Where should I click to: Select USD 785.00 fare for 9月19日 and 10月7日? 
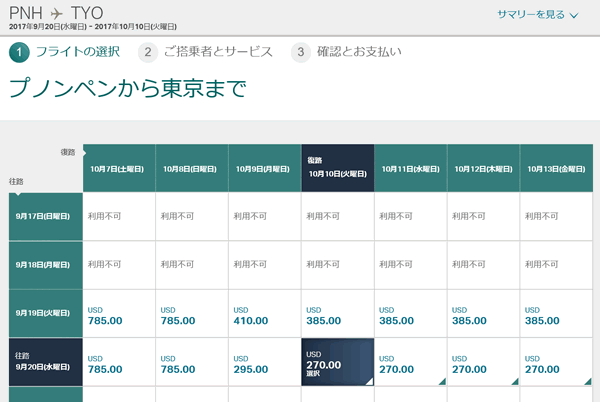tap(118, 314)
